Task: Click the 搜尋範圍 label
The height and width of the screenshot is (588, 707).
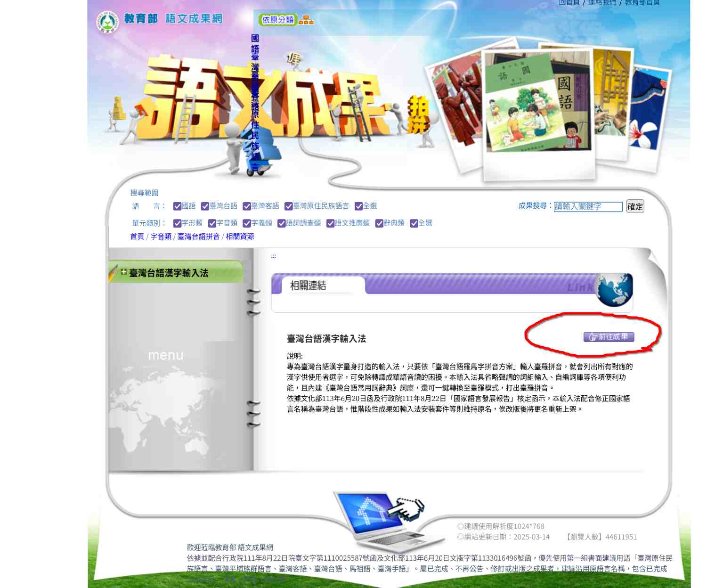Action: 144,193
